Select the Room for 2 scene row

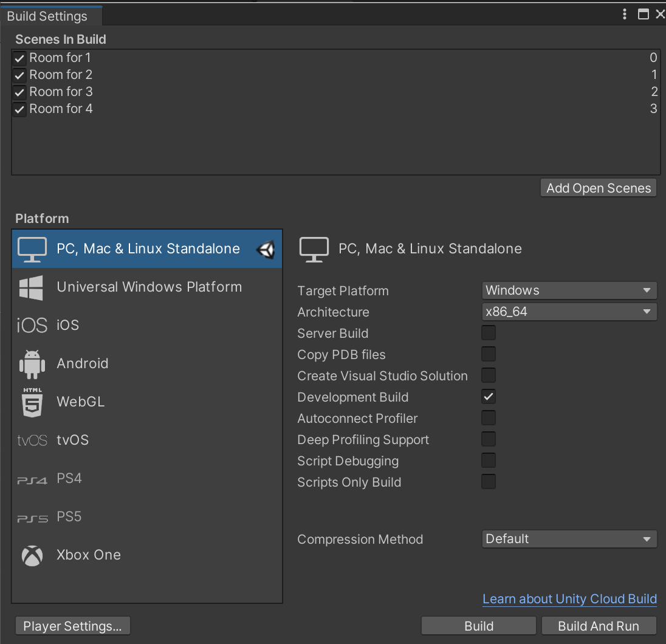[335, 75]
